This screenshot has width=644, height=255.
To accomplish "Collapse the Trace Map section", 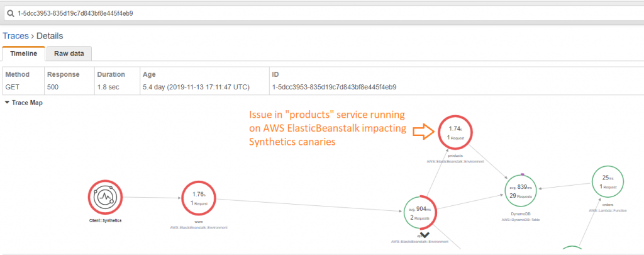I will [7, 102].
